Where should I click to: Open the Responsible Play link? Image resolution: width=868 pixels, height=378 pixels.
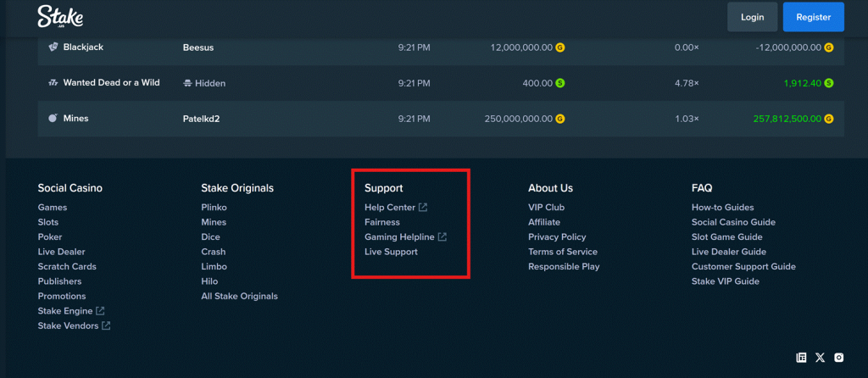pyautogui.click(x=564, y=266)
